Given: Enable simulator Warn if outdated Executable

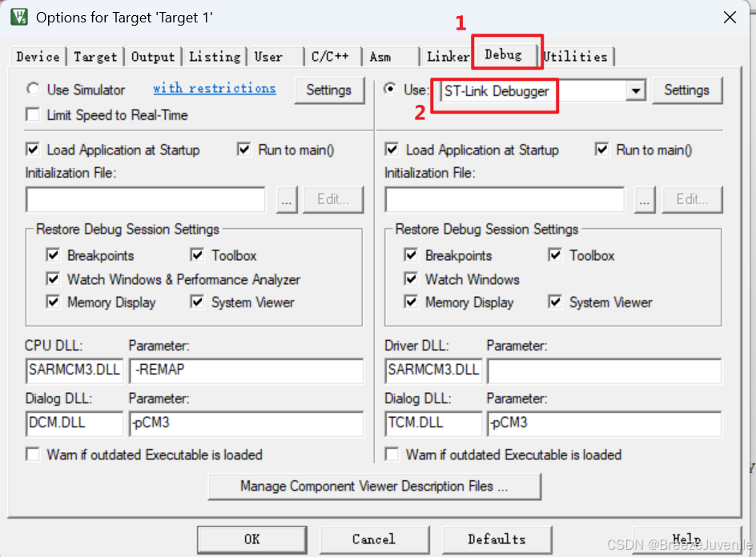Looking at the screenshot, I should (x=33, y=455).
